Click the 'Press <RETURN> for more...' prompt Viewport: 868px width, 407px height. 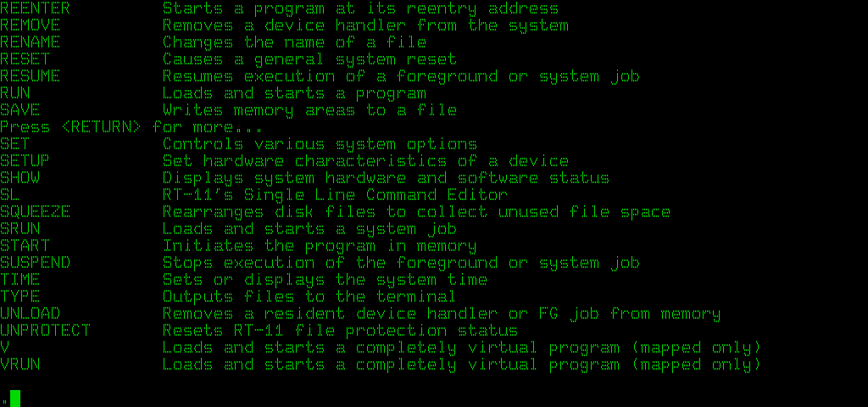coord(131,127)
